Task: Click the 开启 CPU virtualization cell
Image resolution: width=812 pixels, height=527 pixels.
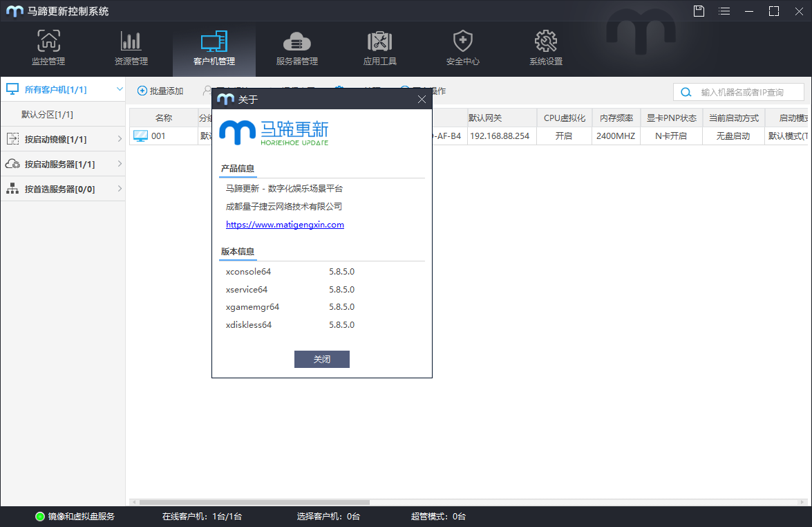Action: pos(564,136)
